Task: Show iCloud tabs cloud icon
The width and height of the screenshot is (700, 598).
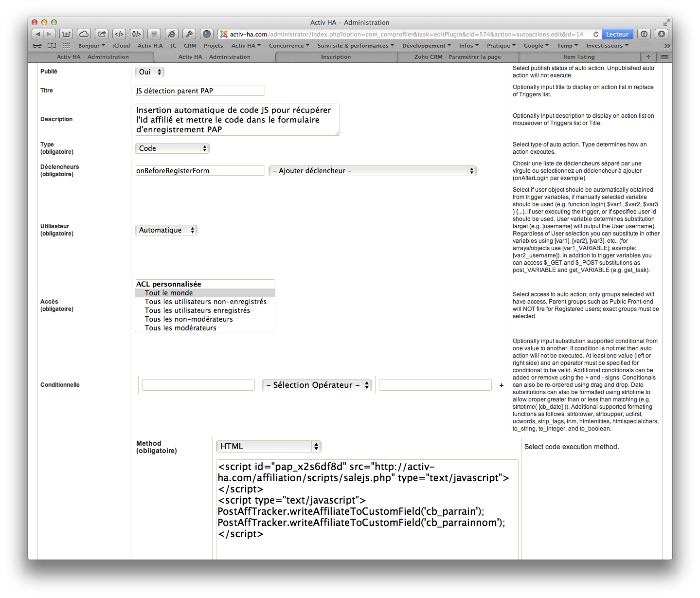Action: click(x=84, y=34)
